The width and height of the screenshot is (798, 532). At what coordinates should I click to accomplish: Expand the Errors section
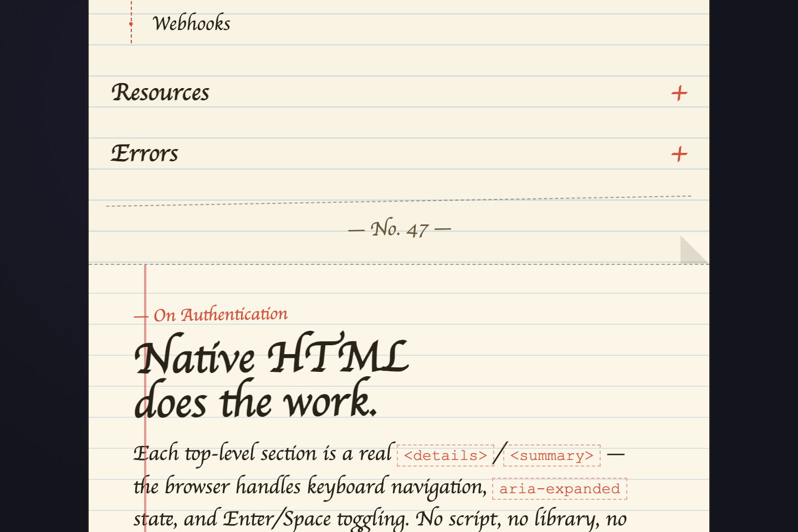(399, 154)
